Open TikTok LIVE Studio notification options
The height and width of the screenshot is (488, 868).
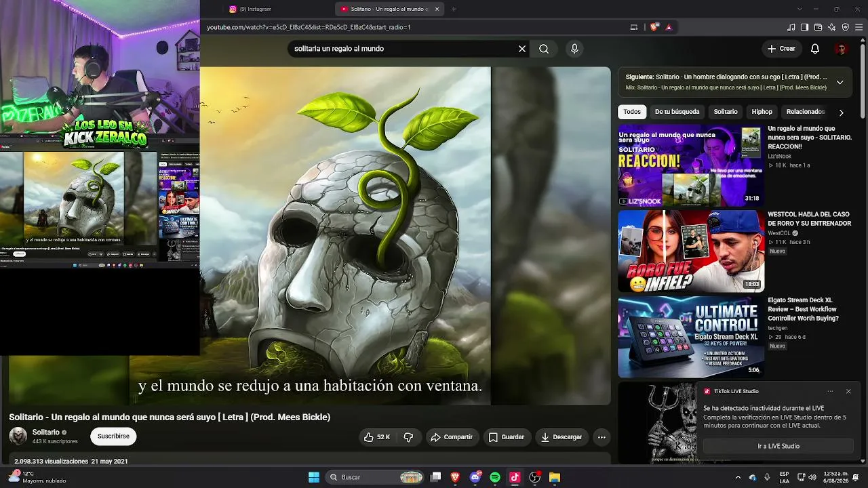(830, 391)
